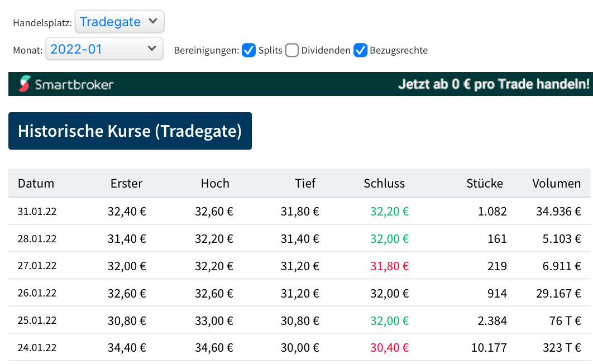Sort table by Datum column header

pos(36,183)
